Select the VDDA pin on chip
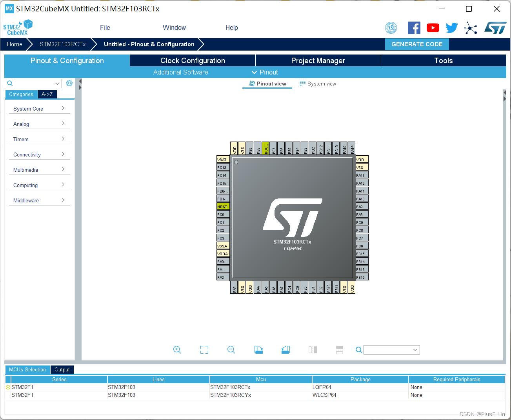This screenshot has height=420, width=511. coord(223,254)
